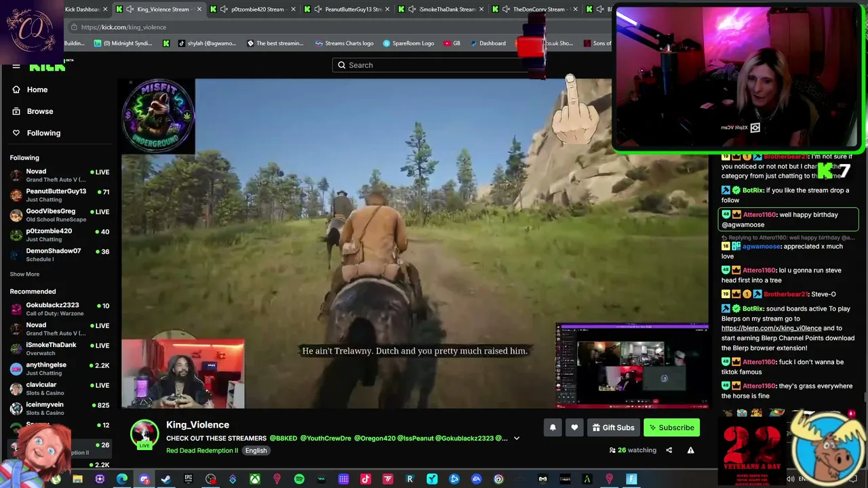Open the Kick sidebar hamburger menu
868x488 pixels.
tap(16, 66)
